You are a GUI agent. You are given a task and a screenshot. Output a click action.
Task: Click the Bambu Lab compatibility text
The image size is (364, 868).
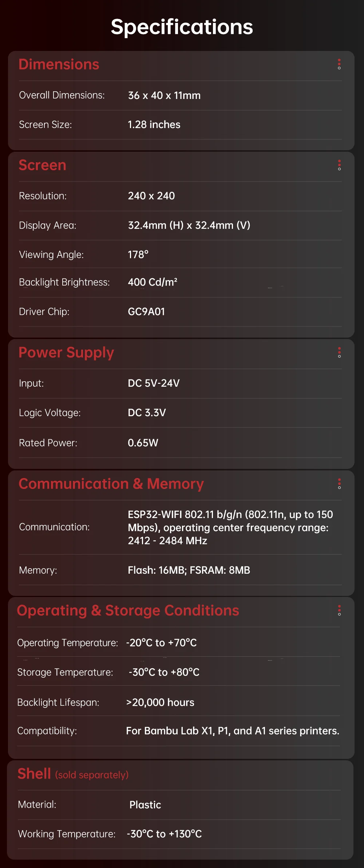233,731
